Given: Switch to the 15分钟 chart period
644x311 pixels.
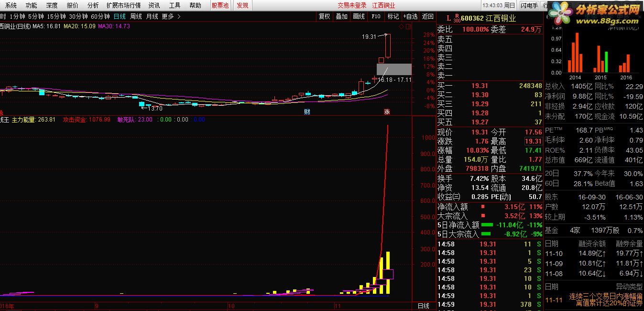Looking at the screenshot, I should [x=56, y=16].
